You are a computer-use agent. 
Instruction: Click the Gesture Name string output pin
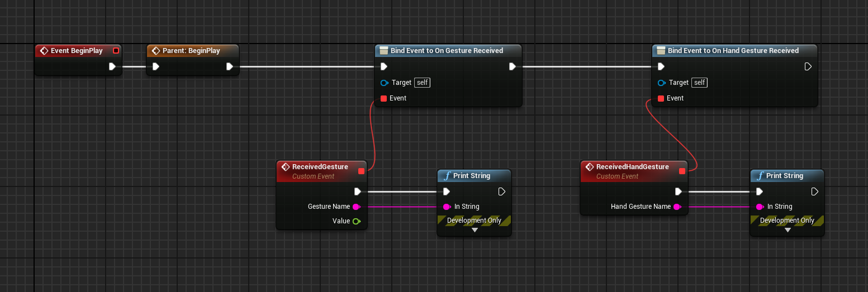coord(356,207)
